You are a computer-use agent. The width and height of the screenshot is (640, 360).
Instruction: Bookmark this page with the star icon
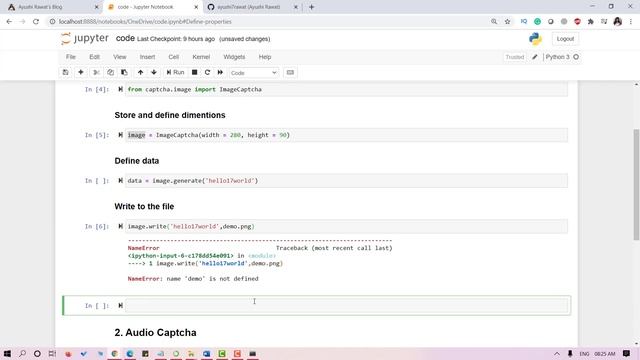click(507, 22)
